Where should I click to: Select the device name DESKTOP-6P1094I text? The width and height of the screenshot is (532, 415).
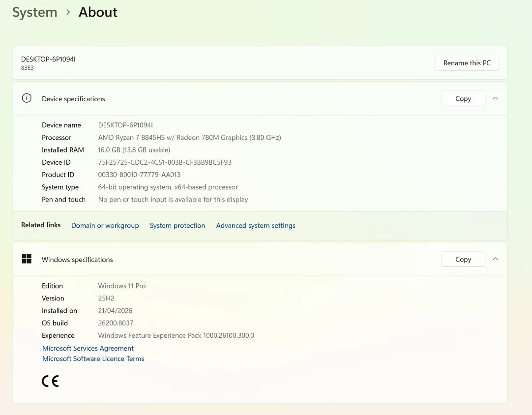tap(48, 59)
